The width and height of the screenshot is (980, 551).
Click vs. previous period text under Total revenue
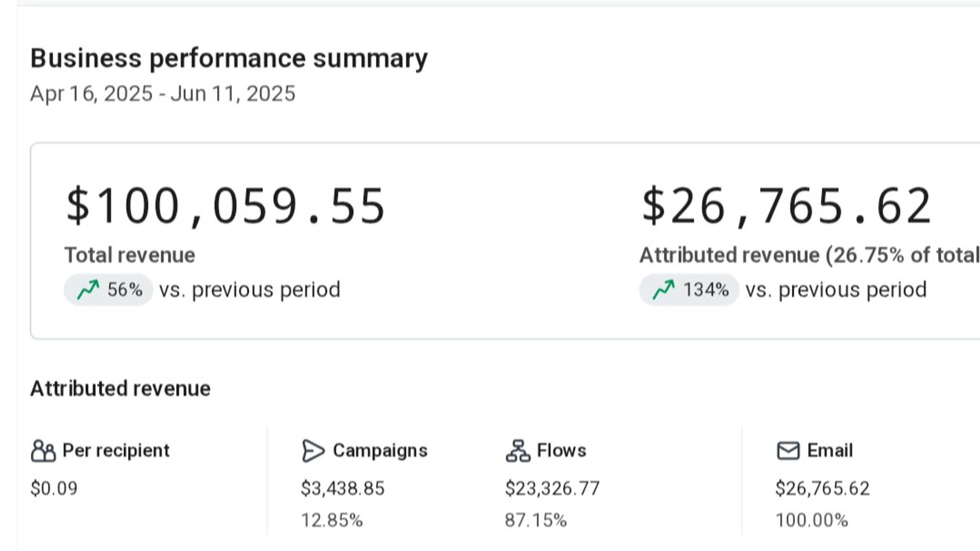[x=250, y=290]
